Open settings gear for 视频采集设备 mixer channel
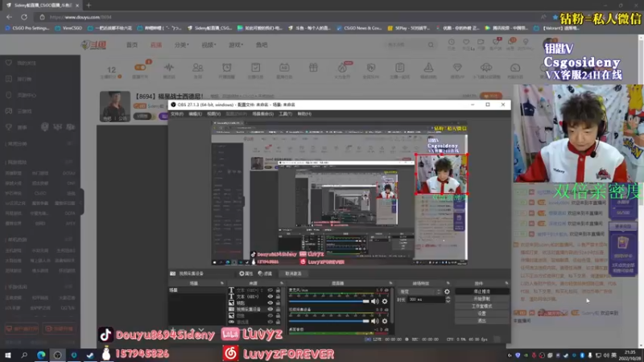Screen dimensions: 644x362 (x=385, y=321)
